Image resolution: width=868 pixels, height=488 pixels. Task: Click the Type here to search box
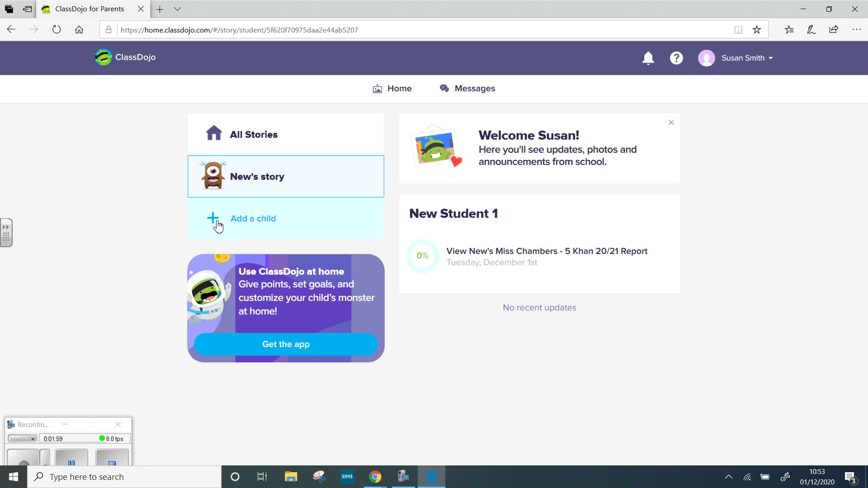tap(124, 477)
